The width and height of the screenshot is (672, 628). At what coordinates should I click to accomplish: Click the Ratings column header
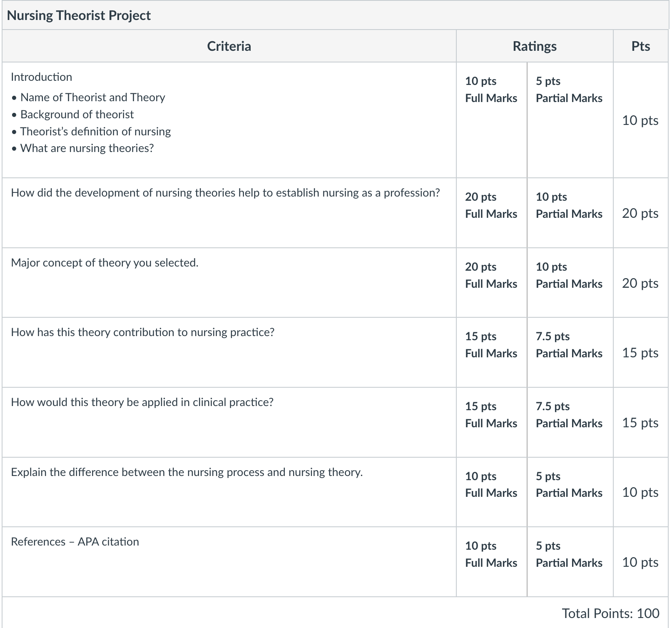point(535,46)
